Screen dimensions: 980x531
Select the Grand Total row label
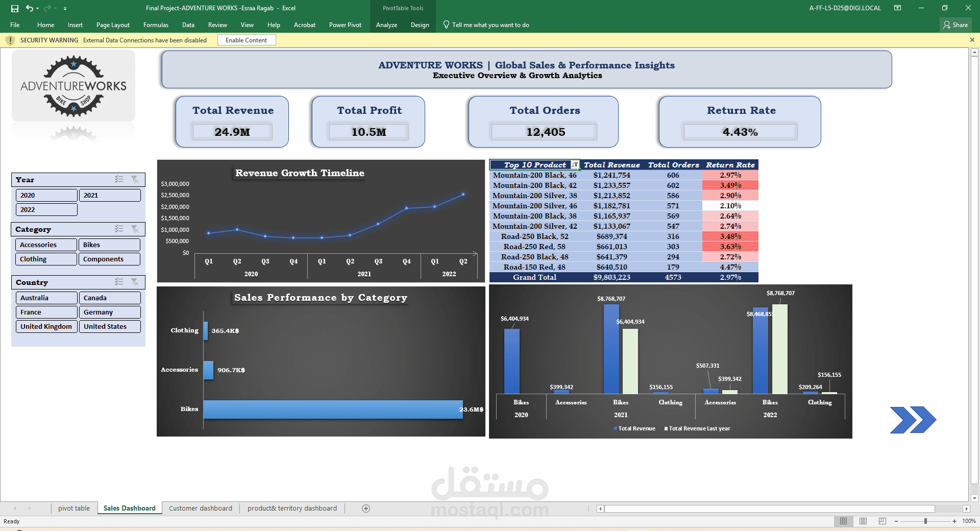coord(534,277)
